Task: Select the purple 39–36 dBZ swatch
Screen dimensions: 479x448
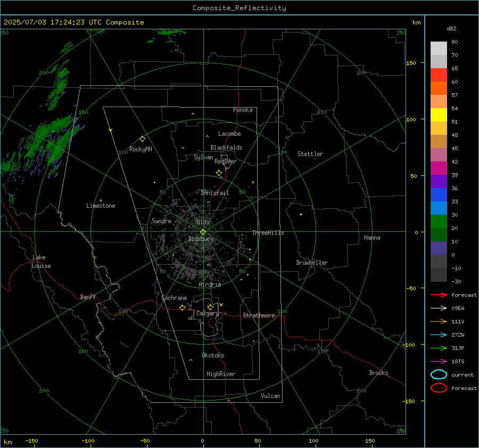Action: click(x=439, y=181)
